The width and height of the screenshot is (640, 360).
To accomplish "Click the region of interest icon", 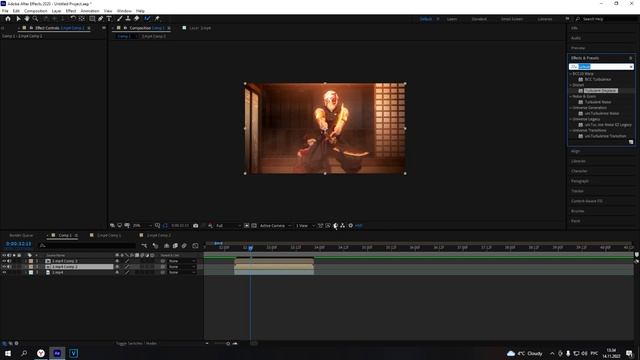I will [x=247, y=226].
